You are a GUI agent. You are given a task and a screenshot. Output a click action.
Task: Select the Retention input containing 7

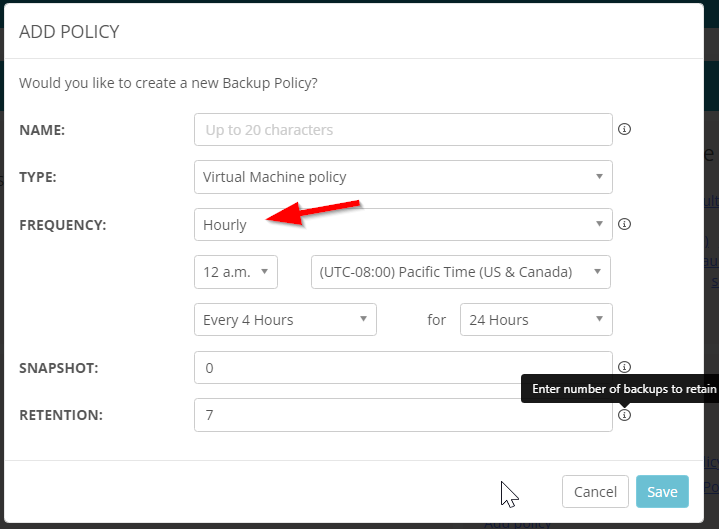pos(402,415)
